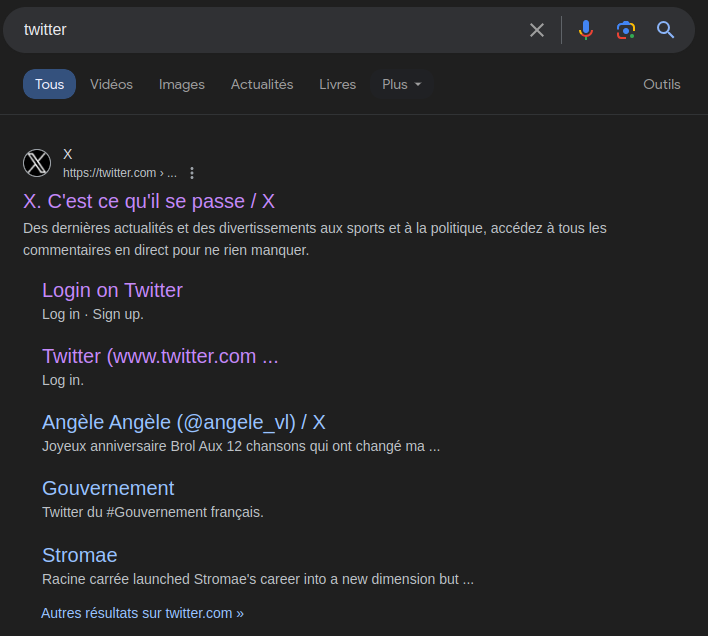Click the "Log in." snippet under Twitter sitelink
708x636 pixels.
pos(63,380)
